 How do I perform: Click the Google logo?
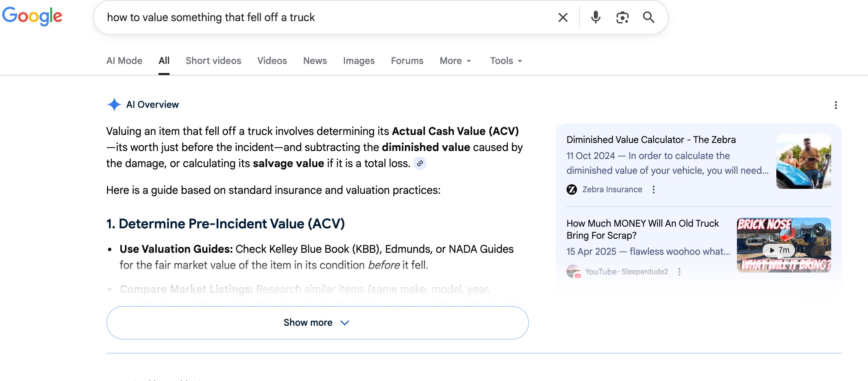pyautogui.click(x=32, y=16)
